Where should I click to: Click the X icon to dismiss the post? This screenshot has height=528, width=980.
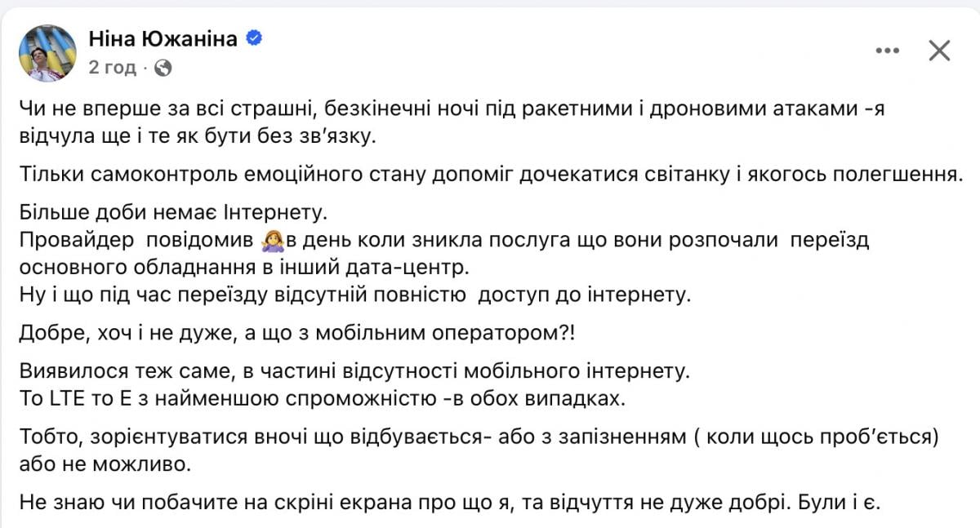pos(939,50)
